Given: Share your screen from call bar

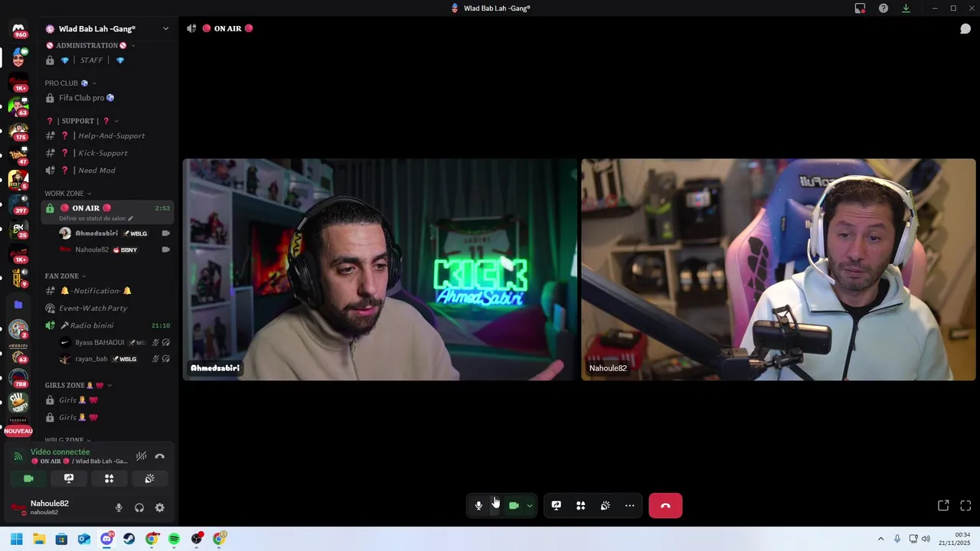Looking at the screenshot, I should tap(557, 506).
